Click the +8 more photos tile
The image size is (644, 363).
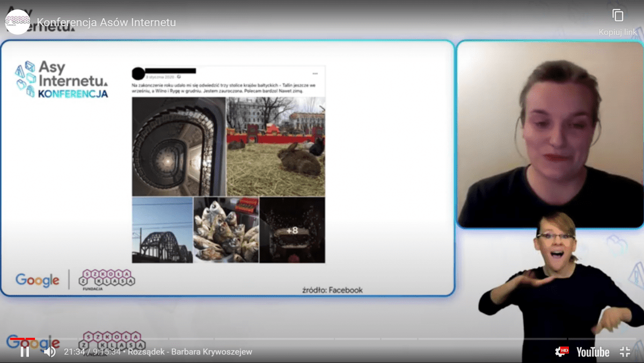click(292, 230)
